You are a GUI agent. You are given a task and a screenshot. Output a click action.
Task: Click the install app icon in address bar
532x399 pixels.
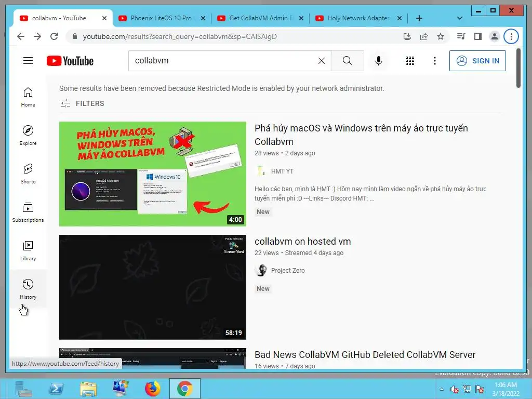[407, 36]
